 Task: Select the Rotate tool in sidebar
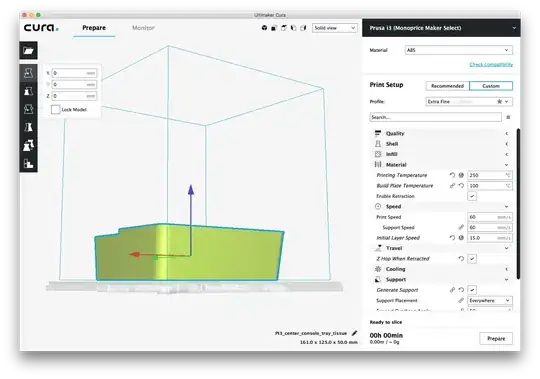click(29, 109)
